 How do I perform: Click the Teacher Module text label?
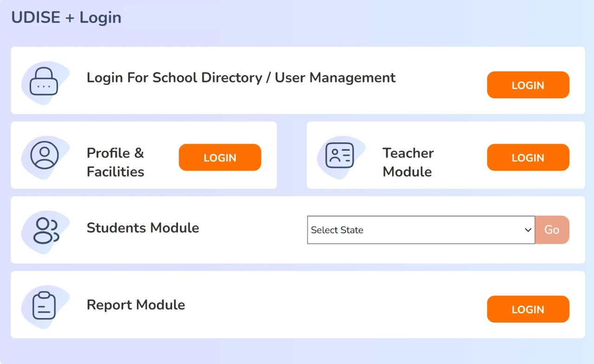[407, 162]
